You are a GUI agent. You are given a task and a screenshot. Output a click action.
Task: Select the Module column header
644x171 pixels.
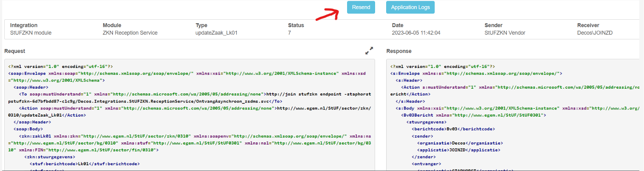point(112,25)
